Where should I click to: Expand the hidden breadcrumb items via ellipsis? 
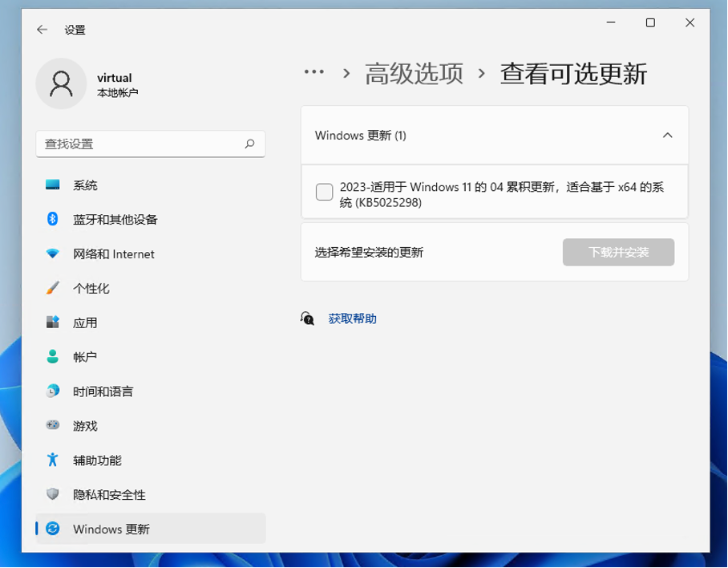(313, 72)
